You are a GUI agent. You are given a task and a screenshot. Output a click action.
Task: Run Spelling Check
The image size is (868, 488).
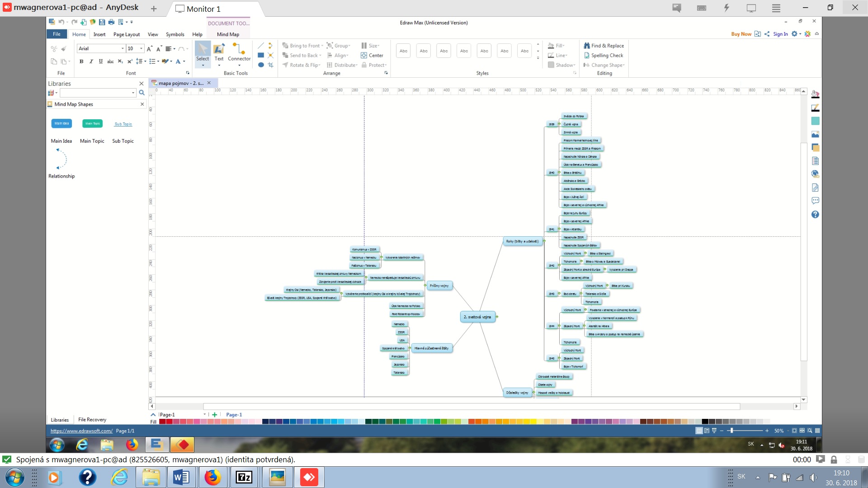pyautogui.click(x=604, y=55)
